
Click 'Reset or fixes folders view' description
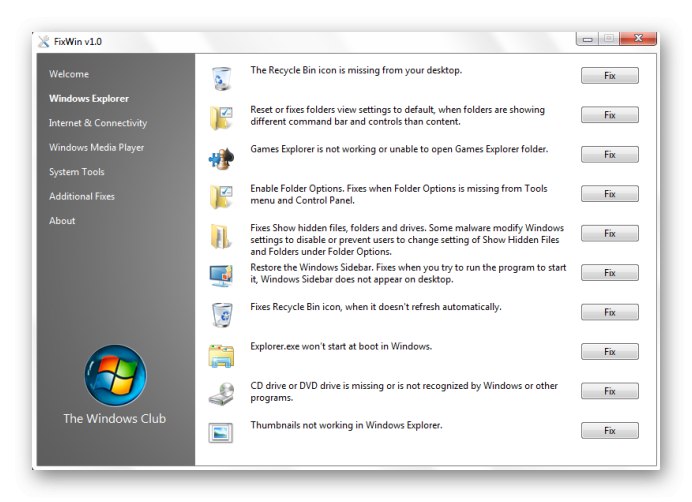pos(397,116)
